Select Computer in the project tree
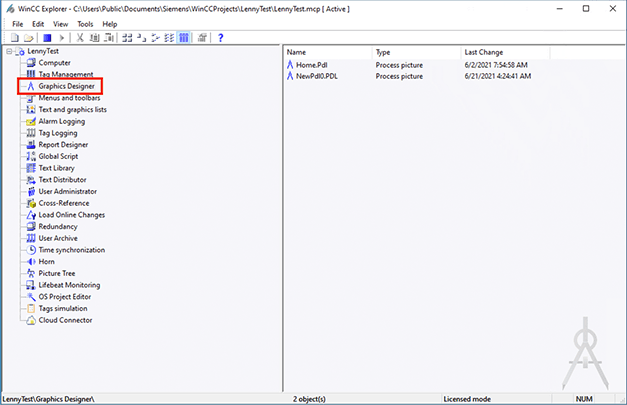The height and width of the screenshot is (405, 627). tap(54, 63)
